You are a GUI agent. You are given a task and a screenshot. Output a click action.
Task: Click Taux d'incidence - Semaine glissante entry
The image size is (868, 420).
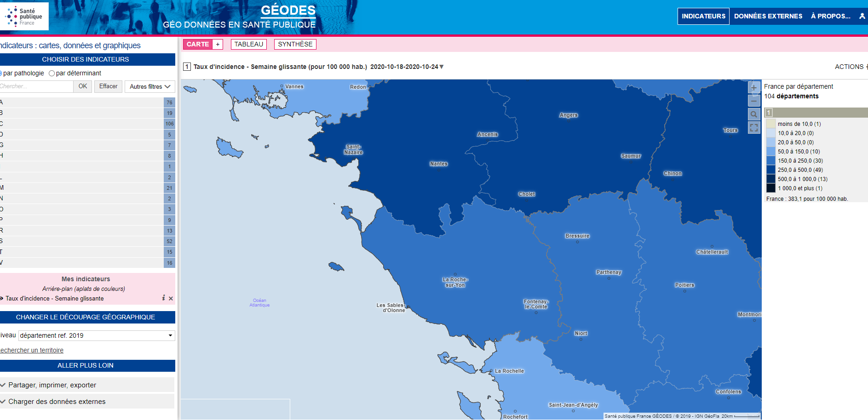click(55, 299)
